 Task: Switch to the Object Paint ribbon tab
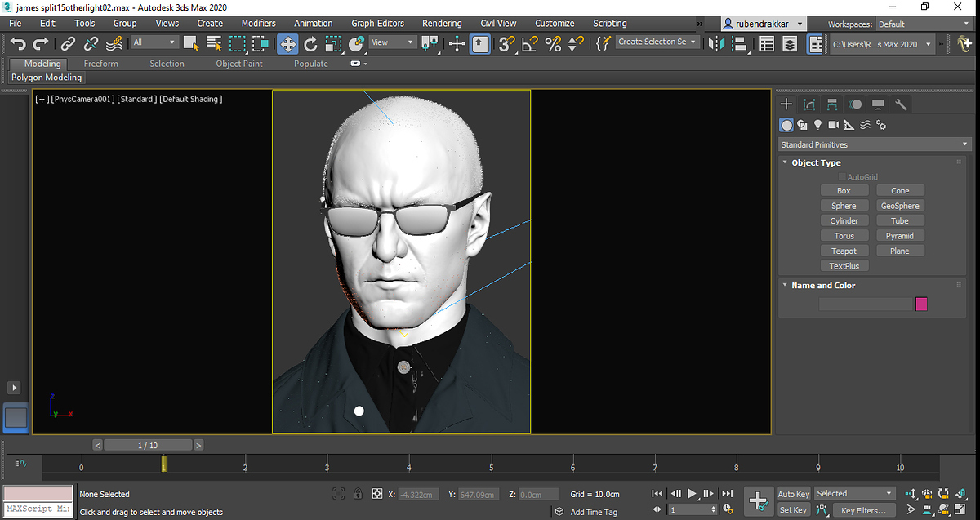click(x=239, y=64)
